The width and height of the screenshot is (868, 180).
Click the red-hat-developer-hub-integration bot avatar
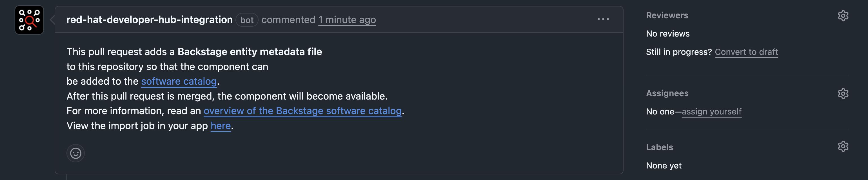coord(29,20)
